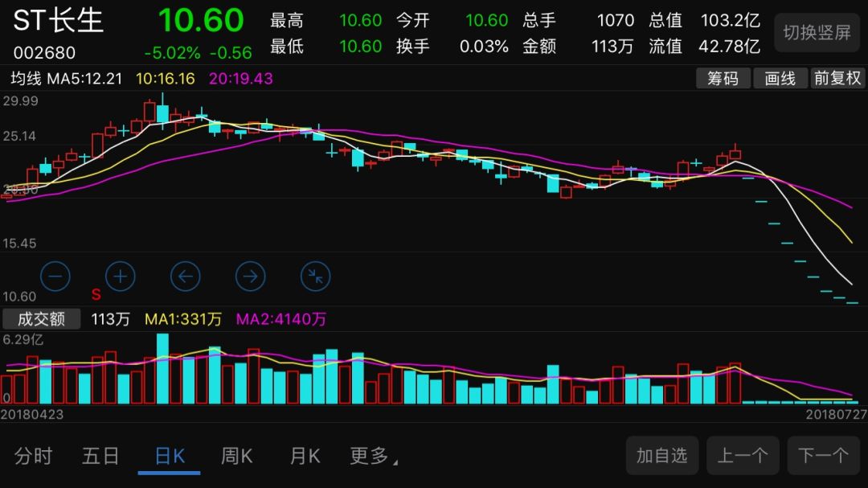Tap the MA1:331万 volume average label
This screenshot has height=488, width=868.
pyautogui.click(x=183, y=319)
